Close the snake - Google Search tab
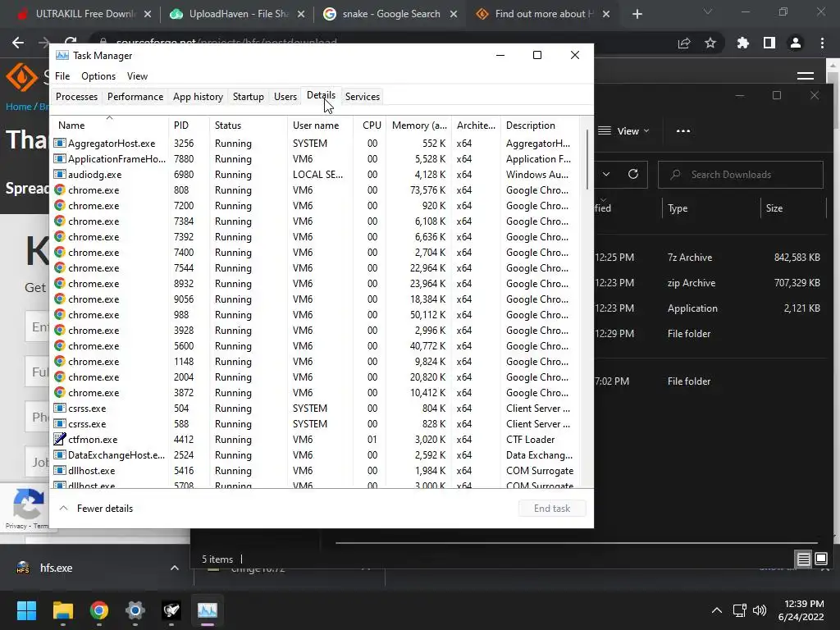This screenshot has height=630, width=840. [x=454, y=14]
